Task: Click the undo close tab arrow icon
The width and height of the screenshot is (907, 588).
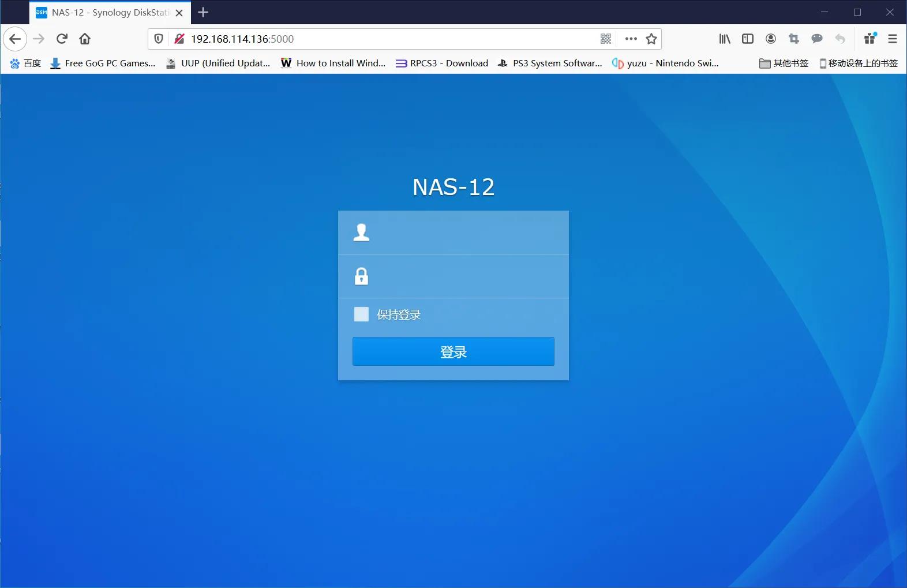Action: (840, 39)
